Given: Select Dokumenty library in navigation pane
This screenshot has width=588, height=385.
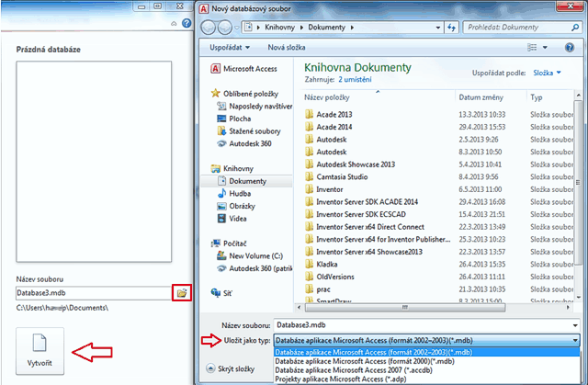Looking at the screenshot, I should coord(246,181).
